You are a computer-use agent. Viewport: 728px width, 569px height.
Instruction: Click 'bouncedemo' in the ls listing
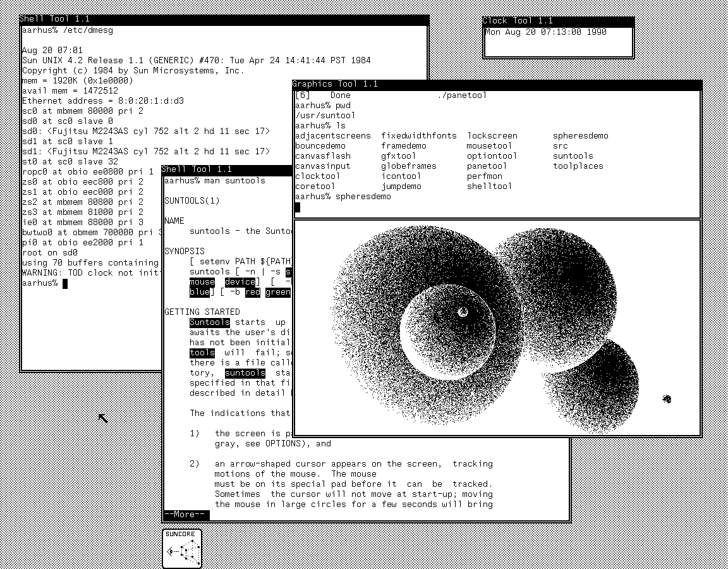pyautogui.click(x=320, y=146)
